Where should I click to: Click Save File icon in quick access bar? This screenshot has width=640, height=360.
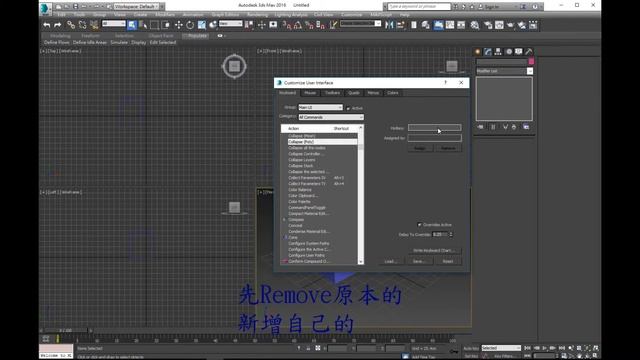coord(76,7)
